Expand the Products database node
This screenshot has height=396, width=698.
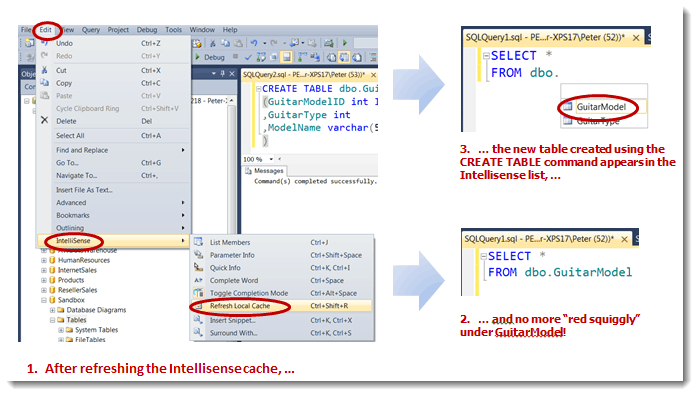tap(44, 280)
